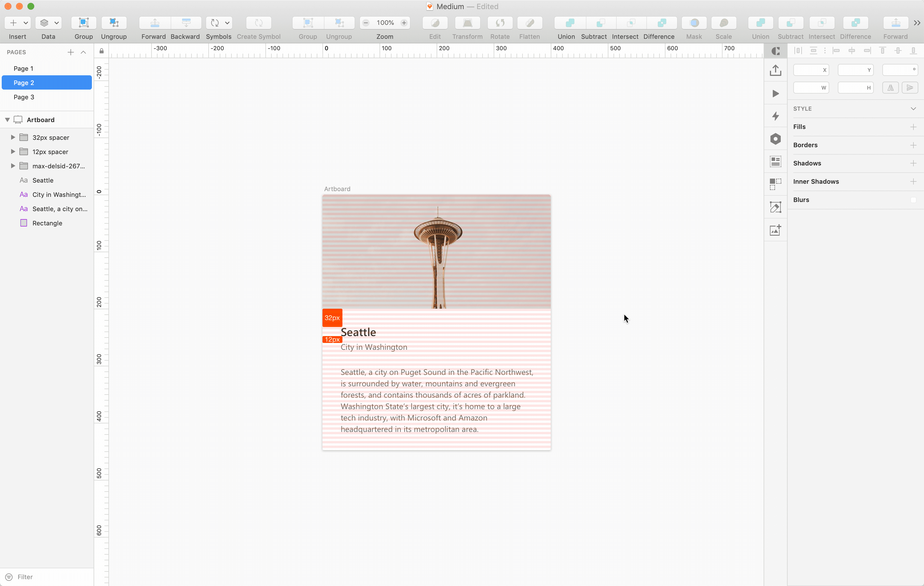Viewport: 924px width, 586px height.
Task: Toggle the ruler lock icon
Action: 102,51
